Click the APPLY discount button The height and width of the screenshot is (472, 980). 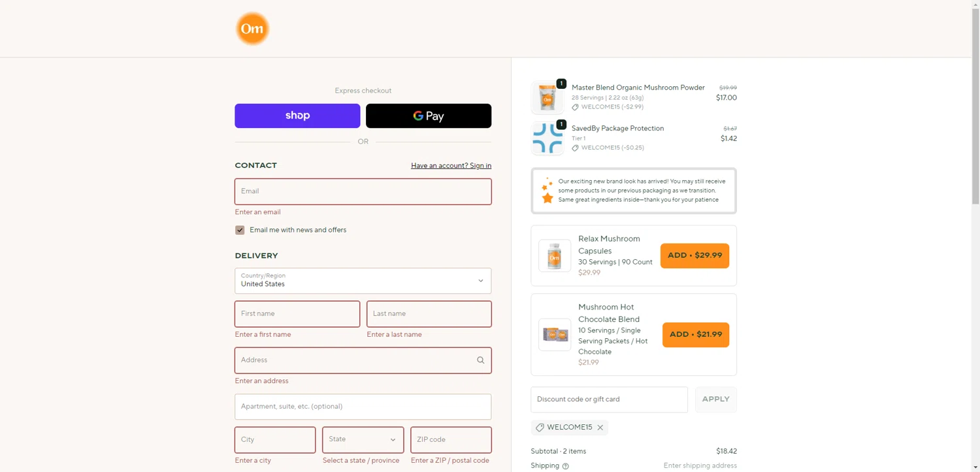pyautogui.click(x=716, y=400)
